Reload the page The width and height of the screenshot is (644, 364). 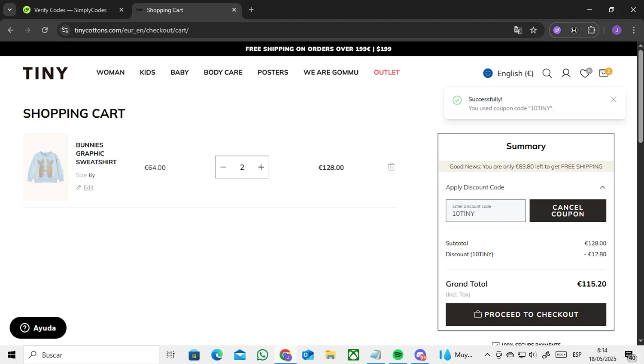[x=45, y=30]
